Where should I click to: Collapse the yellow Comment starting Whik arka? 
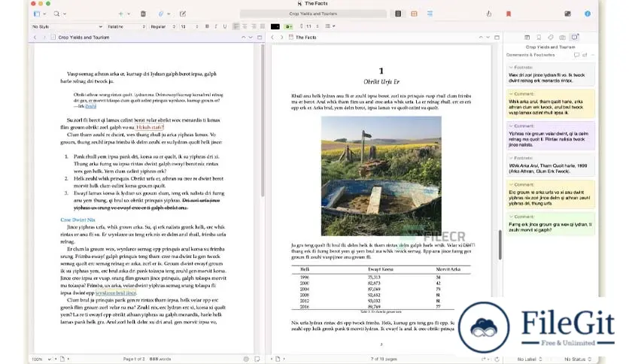[511, 94]
